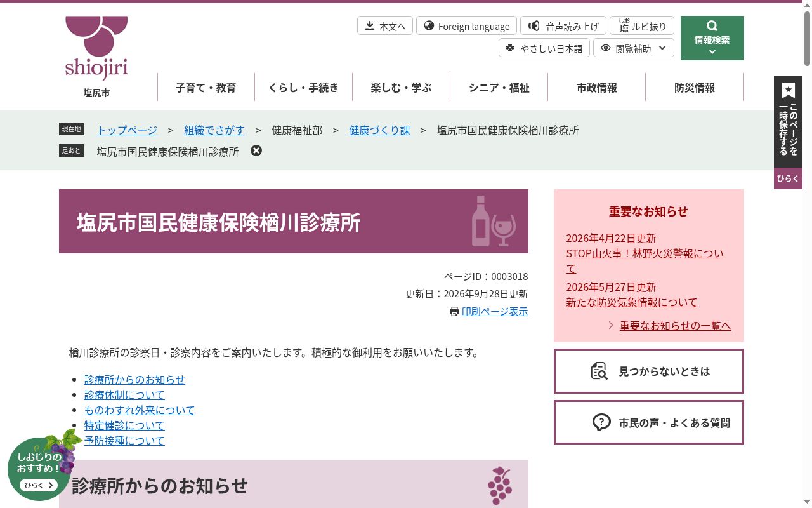This screenshot has width=812, height=508.
Task: Open 組織でさがす breadcrumb link
Action: pos(214,130)
